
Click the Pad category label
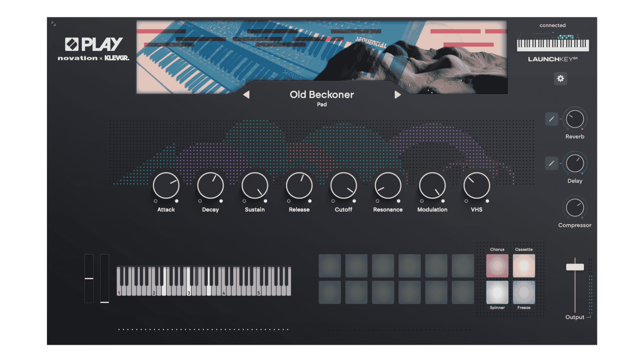322,105
